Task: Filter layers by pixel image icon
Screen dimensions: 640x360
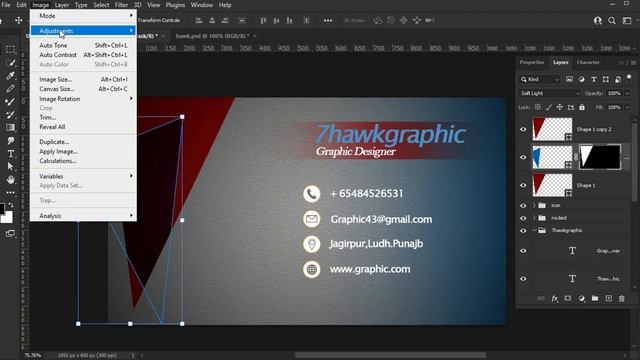Action: pyautogui.click(x=569, y=79)
